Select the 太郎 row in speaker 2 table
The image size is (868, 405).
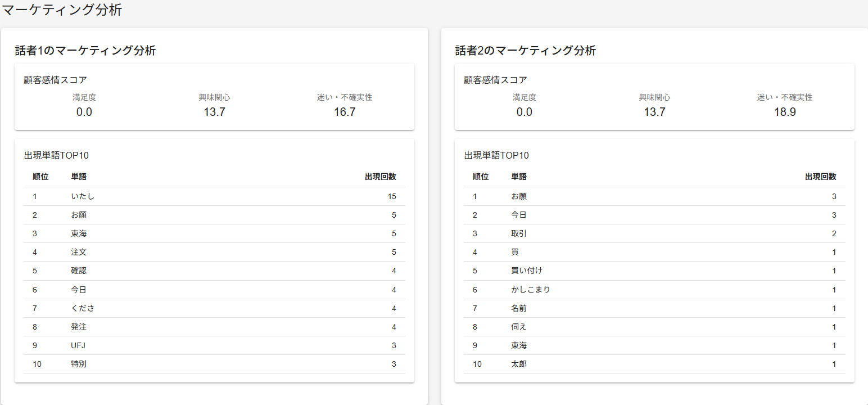tap(654, 364)
